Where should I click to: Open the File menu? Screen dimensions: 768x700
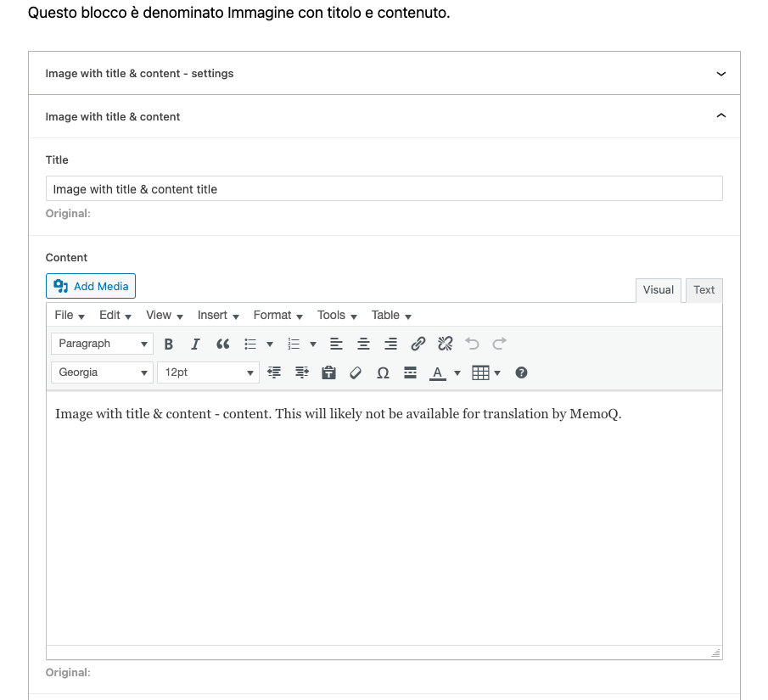(x=70, y=315)
